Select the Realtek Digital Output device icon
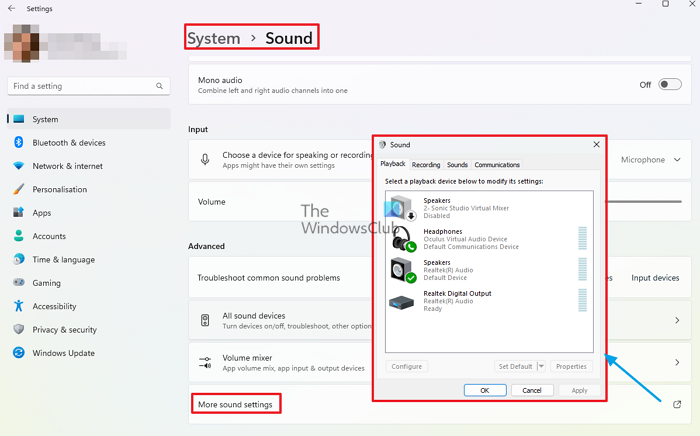This screenshot has height=436, width=700. pyautogui.click(x=402, y=301)
